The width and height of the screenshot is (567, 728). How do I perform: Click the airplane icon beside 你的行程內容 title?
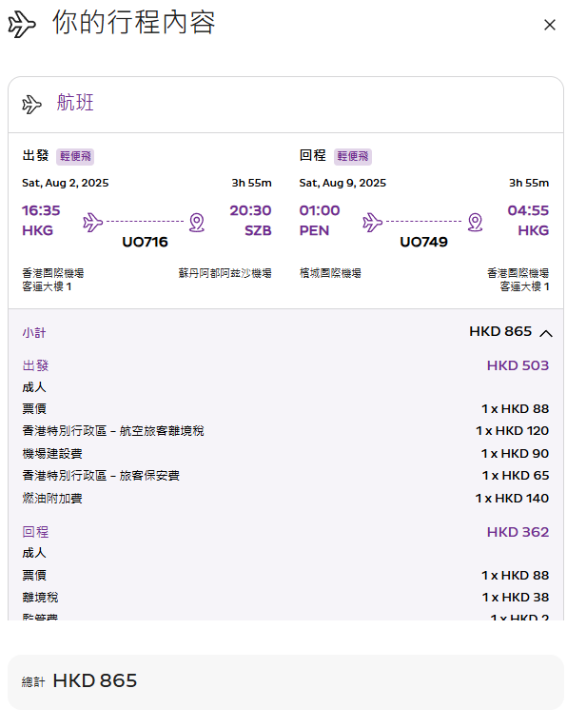click(21, 24)
